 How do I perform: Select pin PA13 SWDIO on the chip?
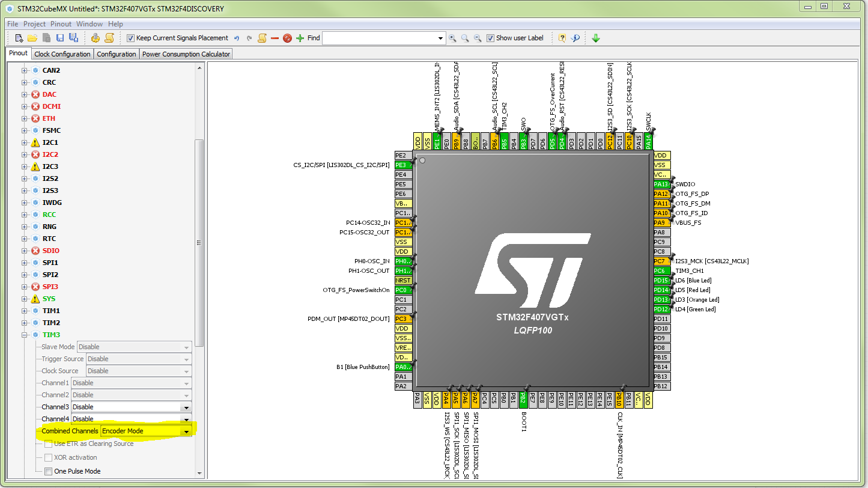(x=661, y=185)
